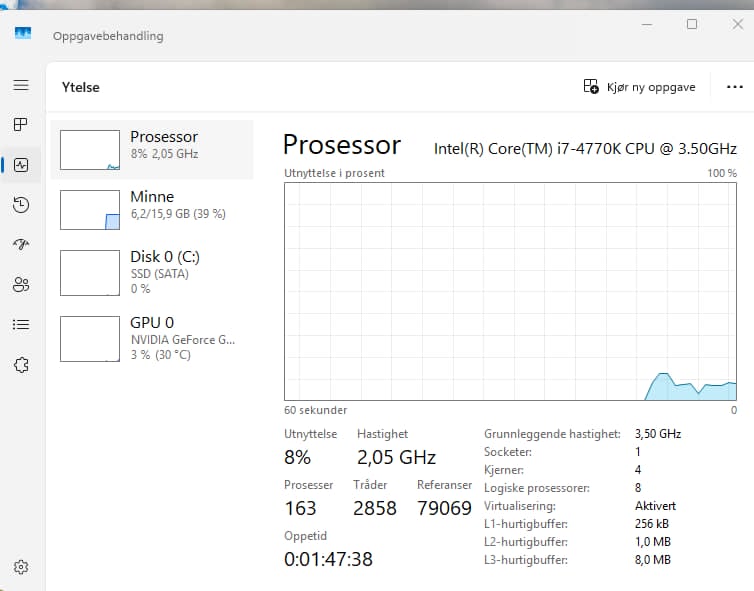The image size is (754, 591).
Task: Click Kjør ny oppgave button
Action: [x=640, y=87]
